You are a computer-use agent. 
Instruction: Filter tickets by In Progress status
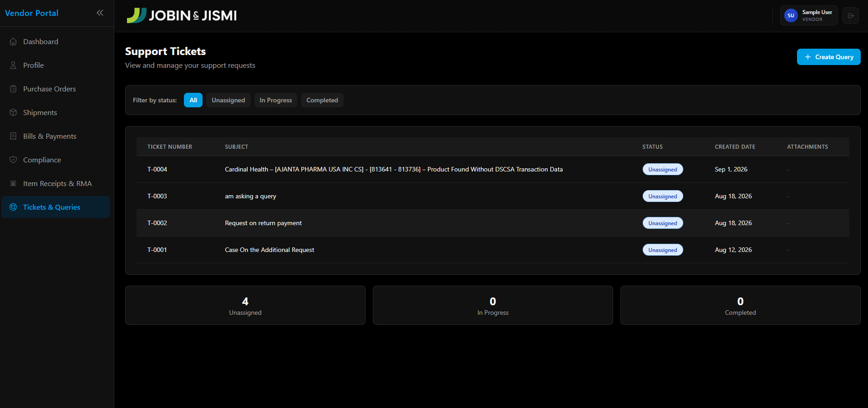coord(276,100)
